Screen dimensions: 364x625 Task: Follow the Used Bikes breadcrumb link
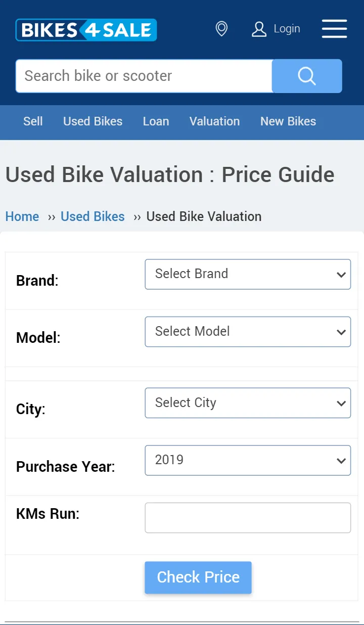tap(93, 216)
